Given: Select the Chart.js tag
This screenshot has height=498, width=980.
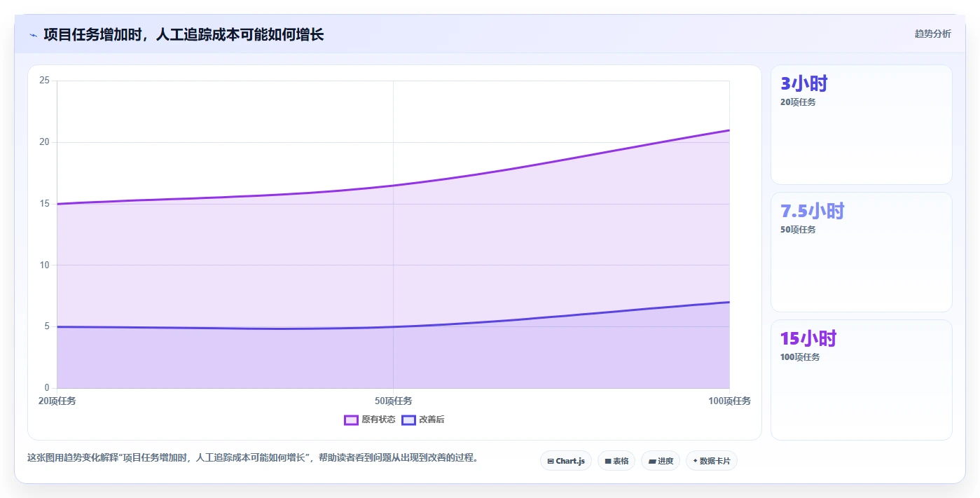Looking at the screenshot, I should tap(566, 461).
